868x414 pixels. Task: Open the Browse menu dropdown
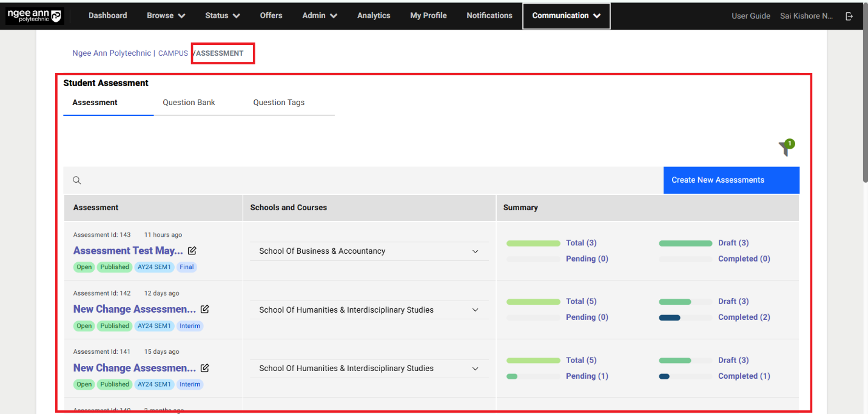166,16
